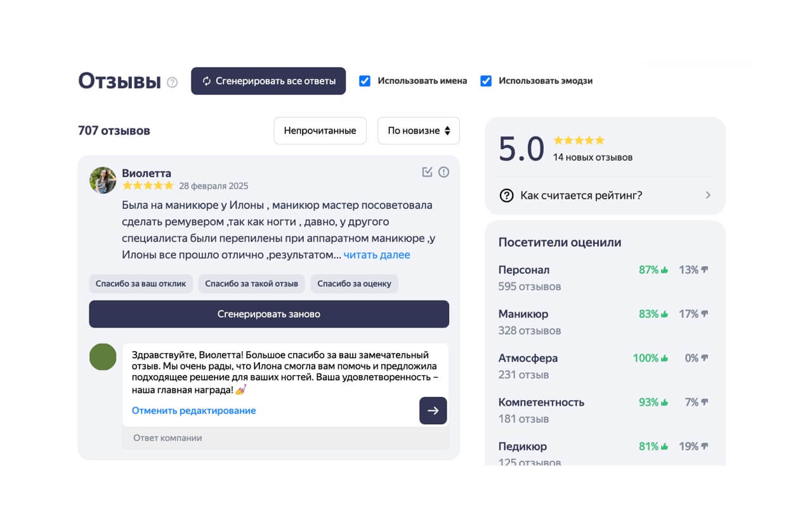The height and width of the screenshot is (508, 812).
Task: Choose the Спасибо за оценку quick reply
Action: (354, 283)
